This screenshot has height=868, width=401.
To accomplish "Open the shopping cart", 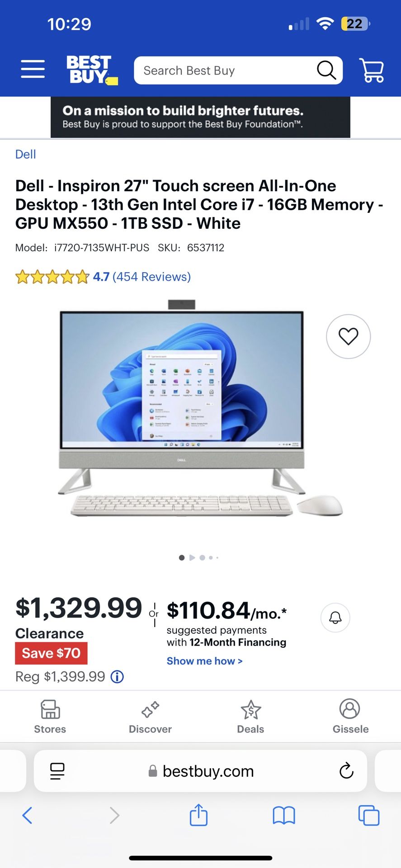I will pyautogui.click(x=372, y=70).
